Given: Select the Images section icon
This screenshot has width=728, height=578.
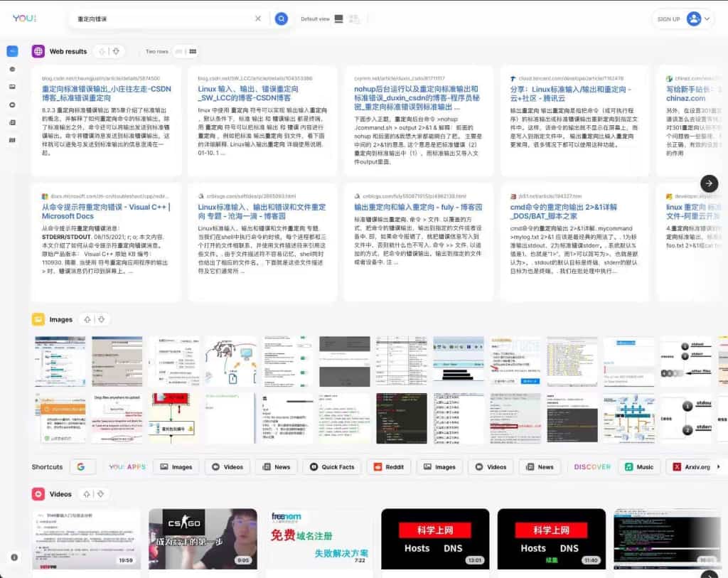Looking at the screenshot, I should click(x=40, y=320).
